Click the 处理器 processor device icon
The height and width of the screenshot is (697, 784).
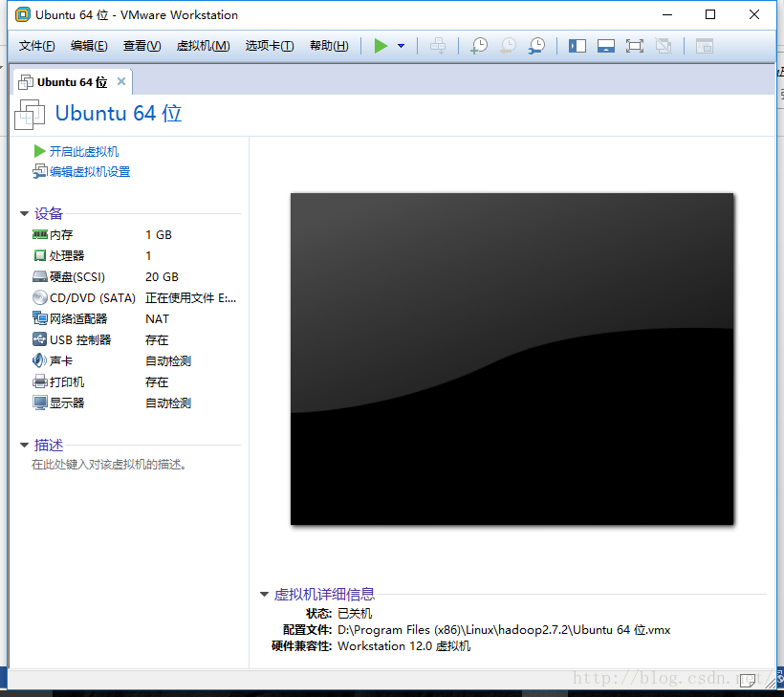click(39, 256)
